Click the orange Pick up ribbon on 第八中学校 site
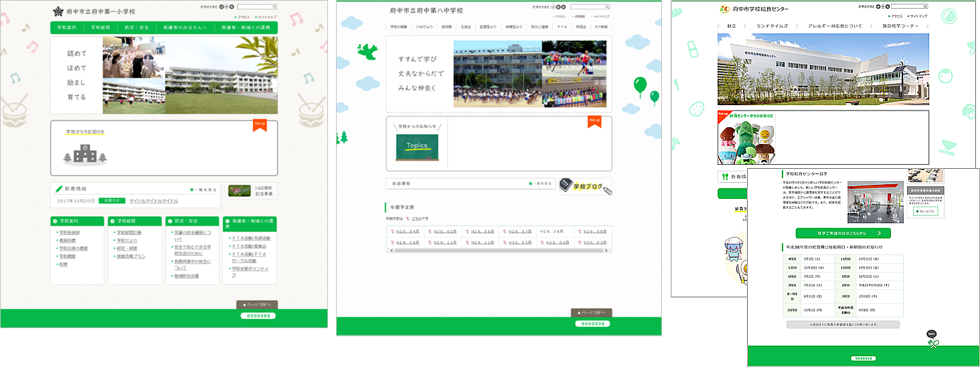Viewport: 980px width, 367px height. click(594, 122)
